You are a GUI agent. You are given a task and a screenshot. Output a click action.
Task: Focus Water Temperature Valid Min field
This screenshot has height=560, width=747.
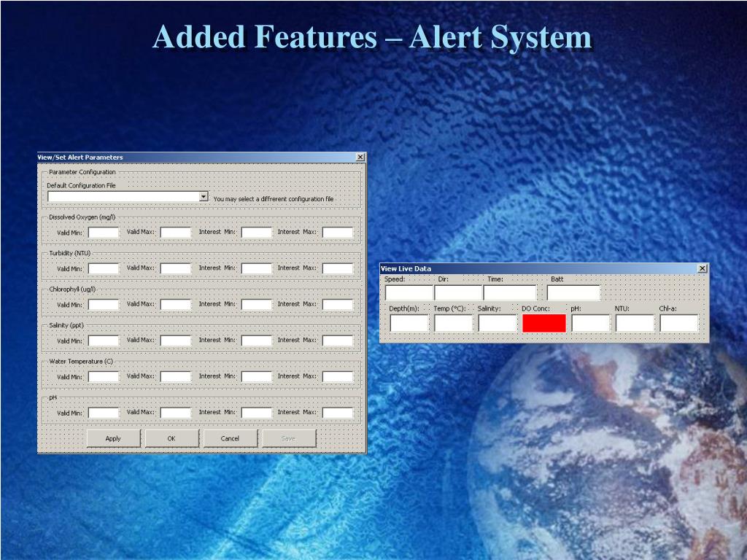[x=104, y=377]
